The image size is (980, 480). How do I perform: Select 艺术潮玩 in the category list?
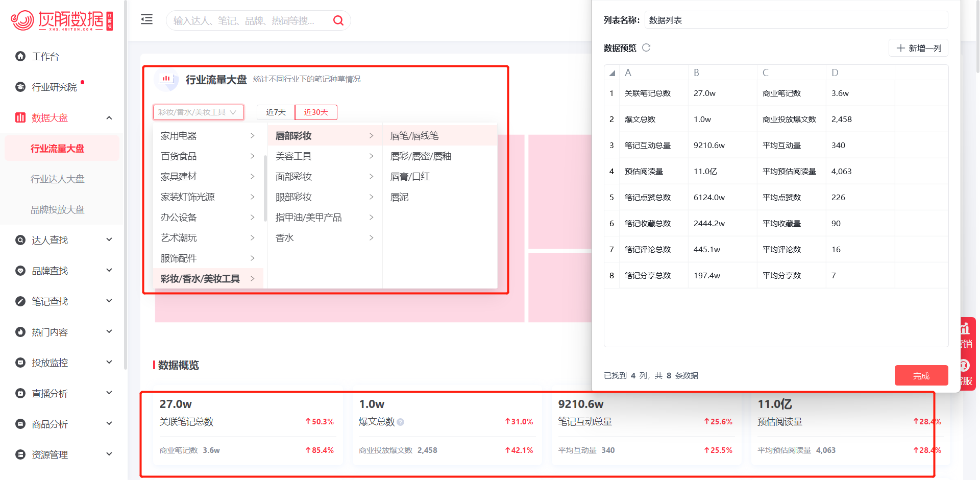coord(208,238)
